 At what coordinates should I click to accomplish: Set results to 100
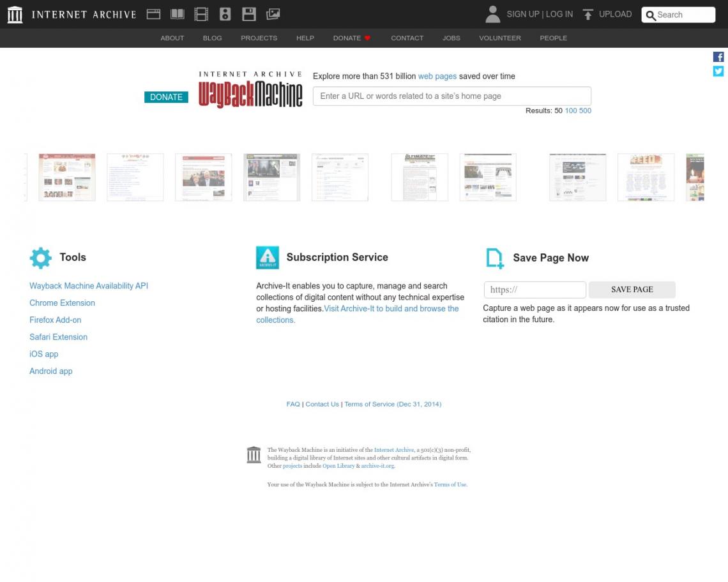571,110
